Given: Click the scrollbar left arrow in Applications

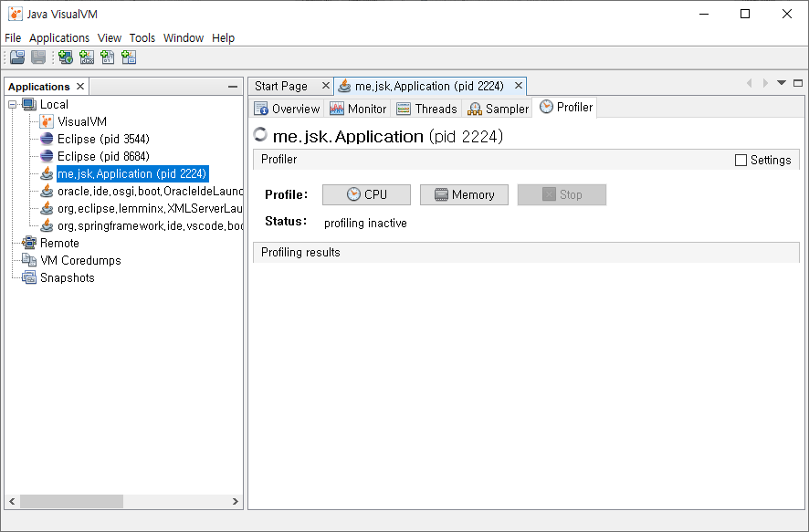Looking at the screenshot, I should (13, 501).
